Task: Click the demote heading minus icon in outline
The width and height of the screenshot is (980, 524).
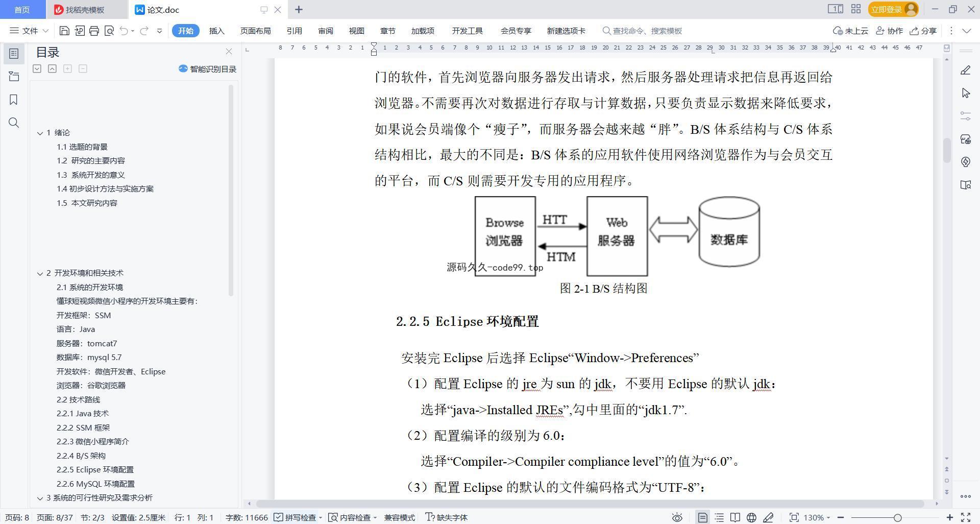Action: coord(83,68)
